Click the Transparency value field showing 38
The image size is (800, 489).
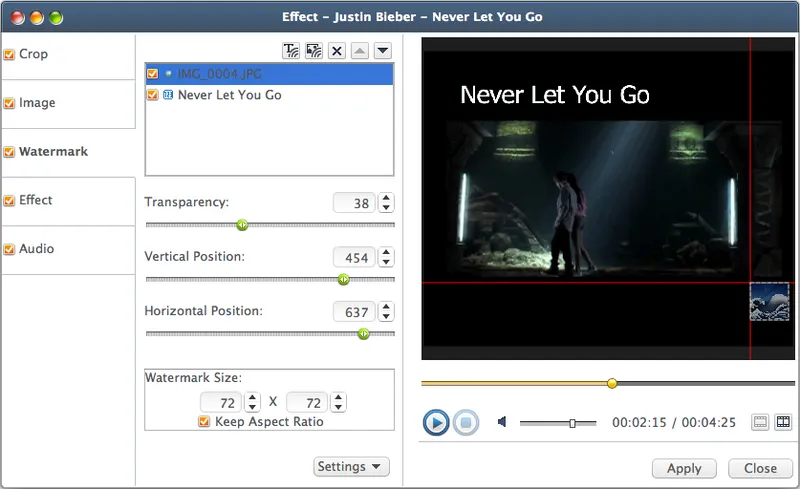(354, 203)
